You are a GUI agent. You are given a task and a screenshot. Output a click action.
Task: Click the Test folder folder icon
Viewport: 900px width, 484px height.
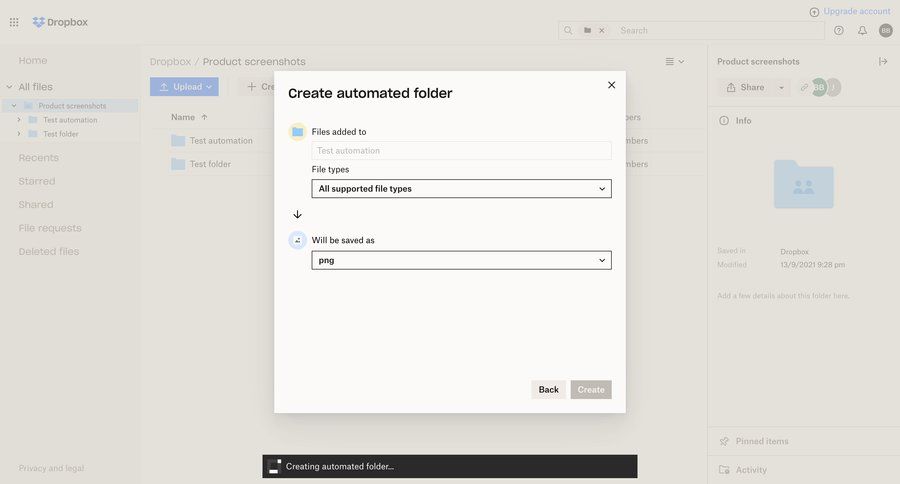(x=178, y=164)
